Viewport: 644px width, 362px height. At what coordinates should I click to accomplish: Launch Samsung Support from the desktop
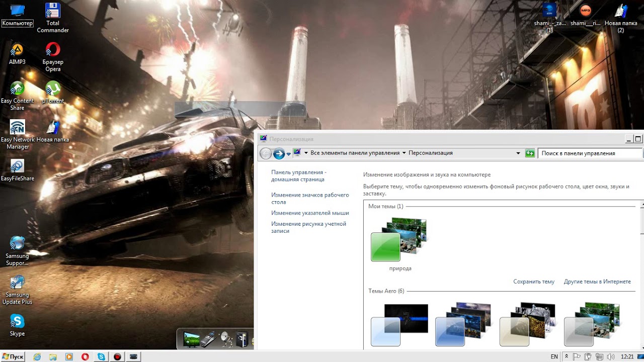click(17, 250)
